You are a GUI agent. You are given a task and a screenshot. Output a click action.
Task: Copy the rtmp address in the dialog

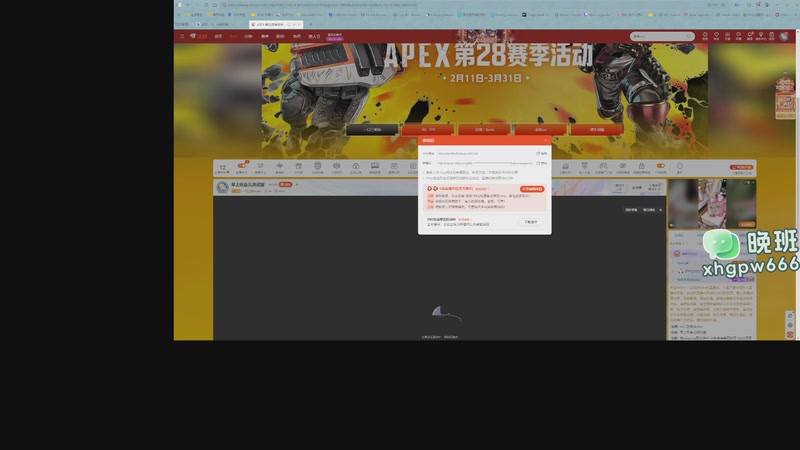[x=541, y=154]
